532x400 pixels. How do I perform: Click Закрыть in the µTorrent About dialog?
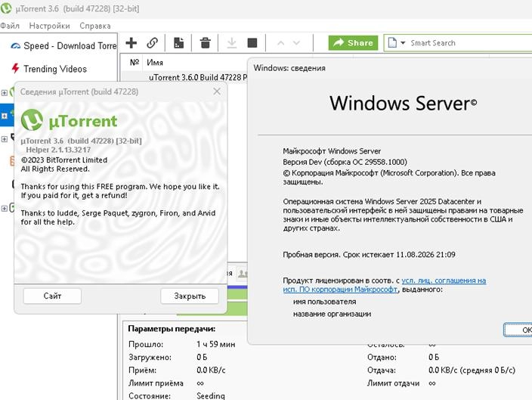pos(190,296)
